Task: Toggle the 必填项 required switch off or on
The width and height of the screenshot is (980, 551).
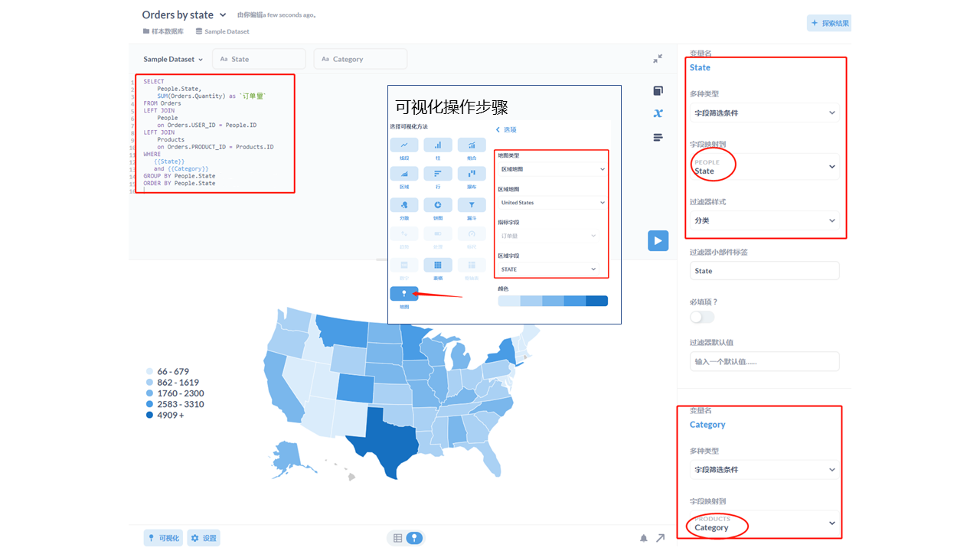Action: 701,316
